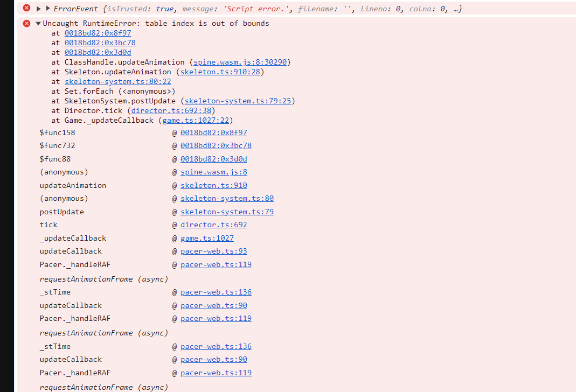Click the updateCallback frame beside pacer-web.ts:93
Viewport: 576px width, 392px height.
(71, 251)
